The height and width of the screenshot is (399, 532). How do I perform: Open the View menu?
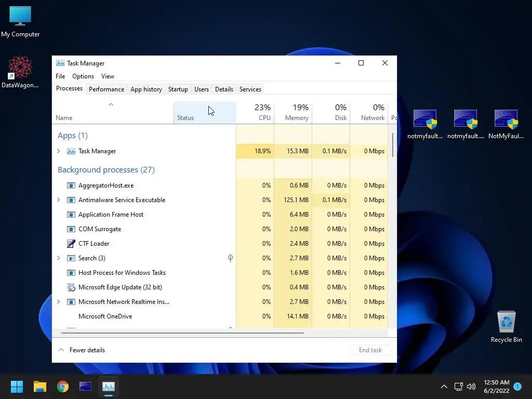coord(108,76)
